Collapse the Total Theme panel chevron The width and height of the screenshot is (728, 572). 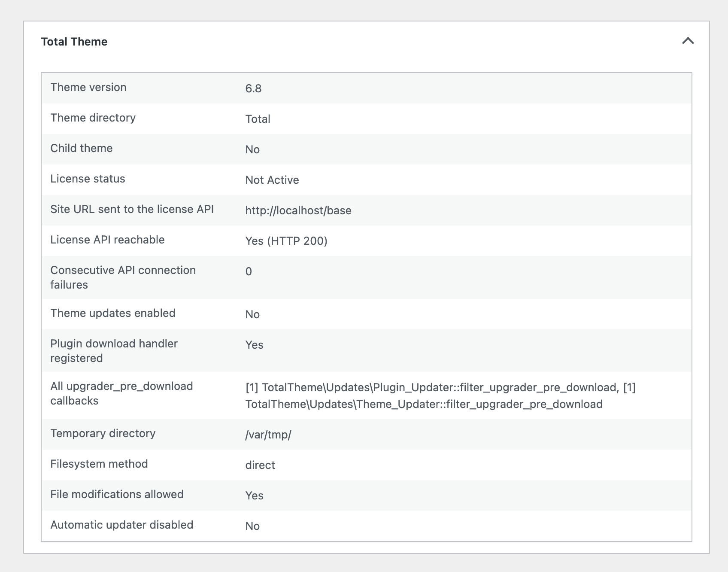[x=688, y=41]
